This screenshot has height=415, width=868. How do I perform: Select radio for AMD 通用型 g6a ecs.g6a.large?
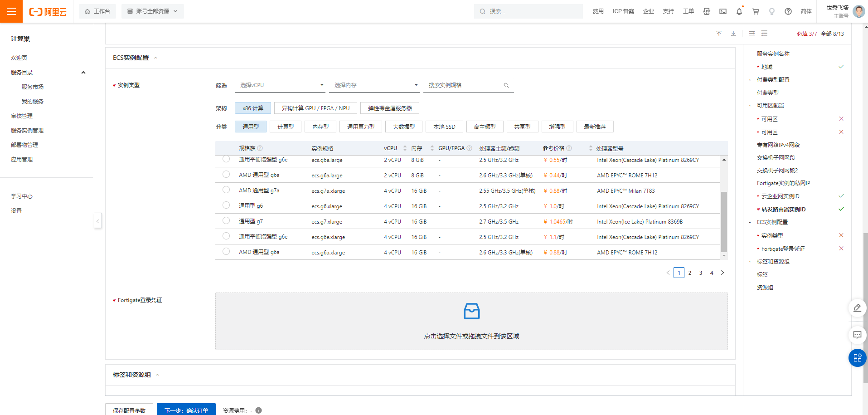[226, 175]
